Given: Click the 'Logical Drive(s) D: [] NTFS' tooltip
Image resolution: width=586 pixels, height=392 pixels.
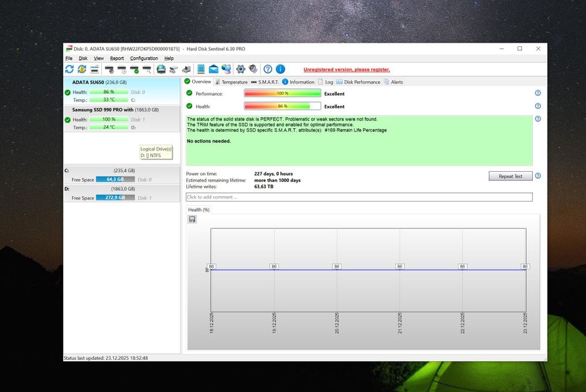Looking at the screenshot, I should tap(156, 152).
